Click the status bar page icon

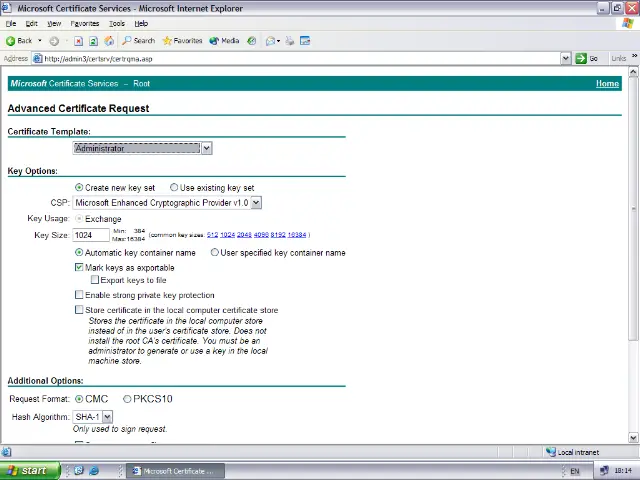pyautogui.click(x=6, y=452)
